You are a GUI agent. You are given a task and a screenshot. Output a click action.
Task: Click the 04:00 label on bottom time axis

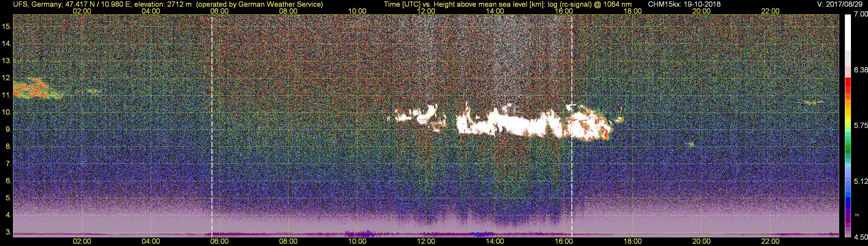coord(151,242)
